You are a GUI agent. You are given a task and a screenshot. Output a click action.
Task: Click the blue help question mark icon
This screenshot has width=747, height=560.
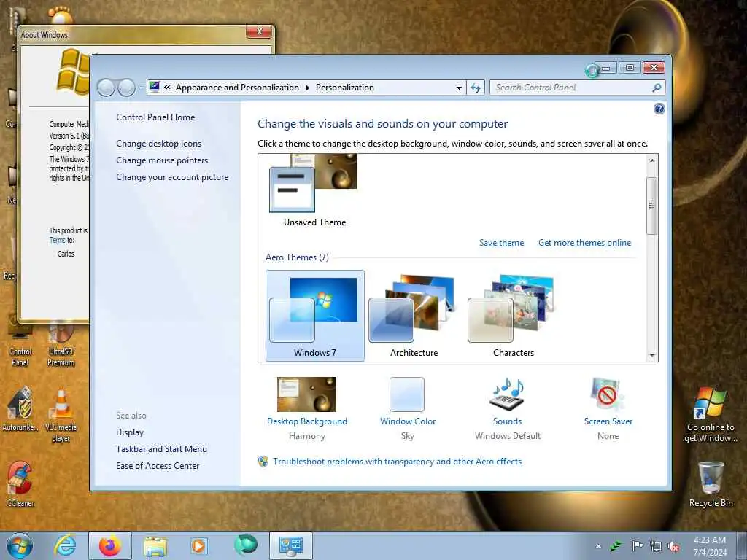tap(659, 109)
